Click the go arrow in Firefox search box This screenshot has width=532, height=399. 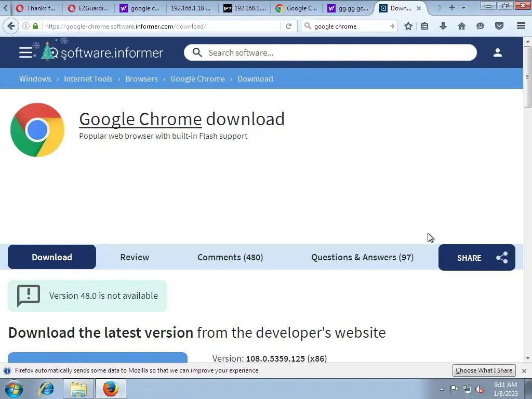point(392,26)
